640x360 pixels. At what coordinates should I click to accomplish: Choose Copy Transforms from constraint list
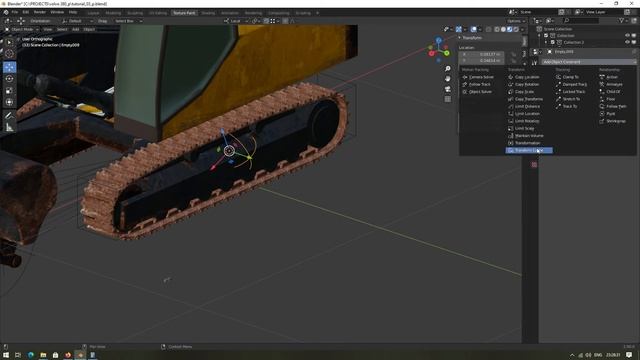point(526,99)
